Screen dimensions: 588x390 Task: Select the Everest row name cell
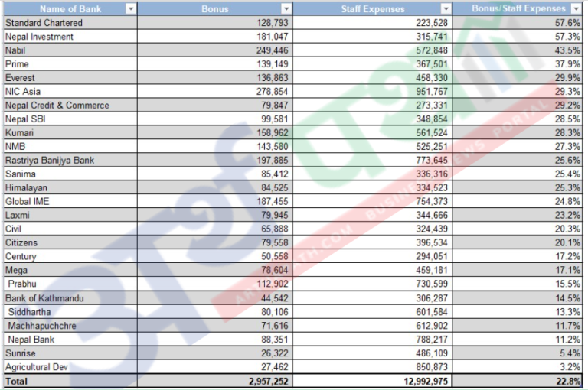point(70,78)
